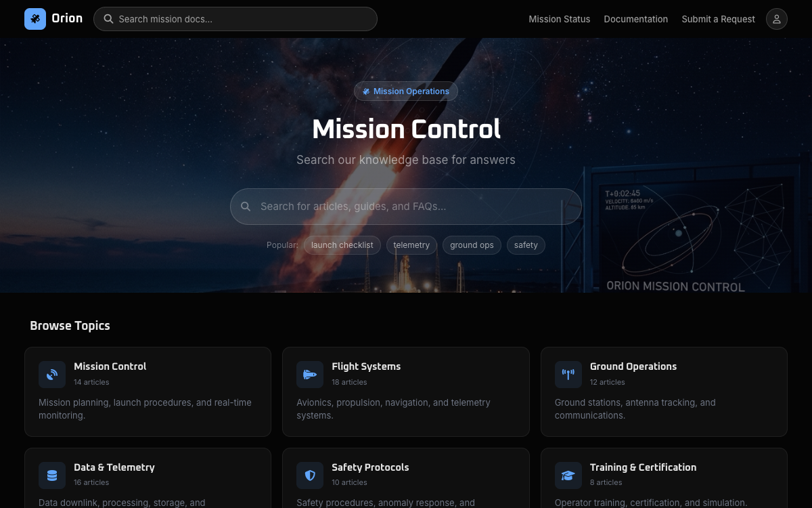
Task: Click the 8 articles count text
Action: [606, 483]
